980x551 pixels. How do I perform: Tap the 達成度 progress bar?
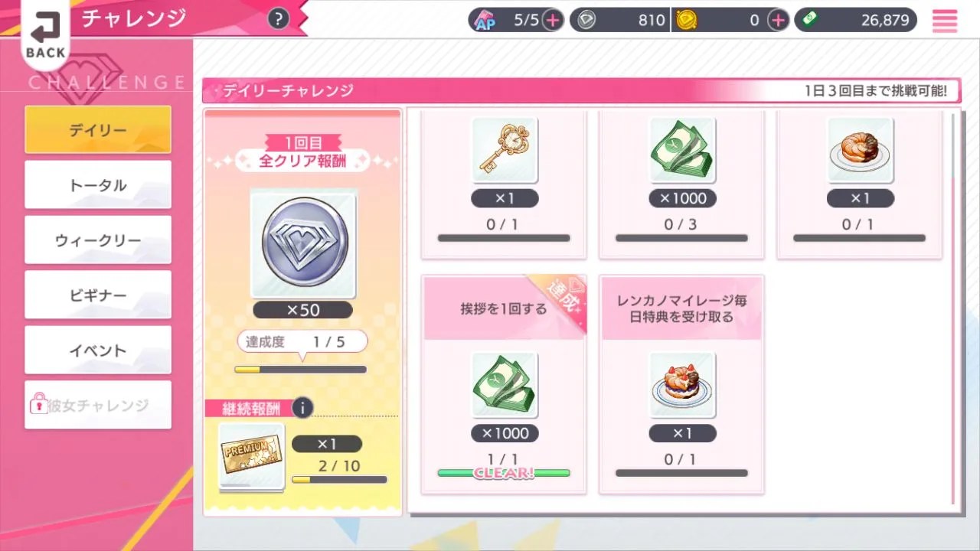tap(300, 370)
